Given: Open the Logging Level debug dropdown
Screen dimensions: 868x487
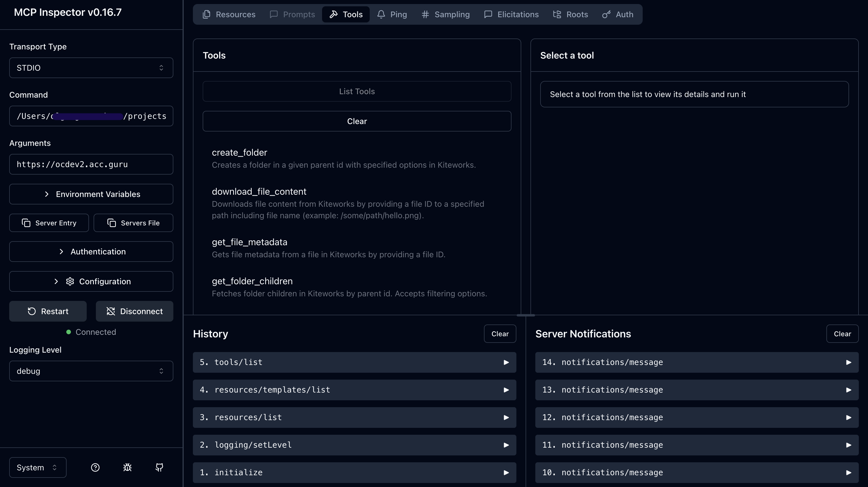Looking at the screenshot, I should click(91, 371).
